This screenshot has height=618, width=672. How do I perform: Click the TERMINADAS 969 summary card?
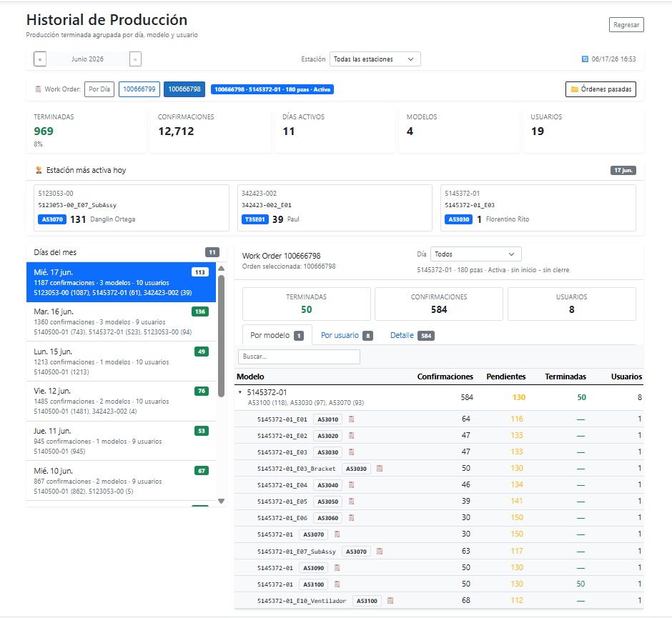[87, 131]
